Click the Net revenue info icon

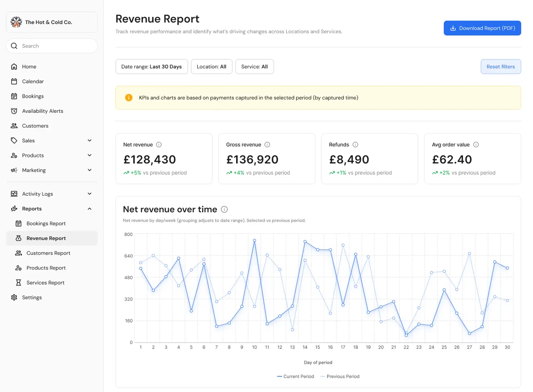tap(159, 145)
